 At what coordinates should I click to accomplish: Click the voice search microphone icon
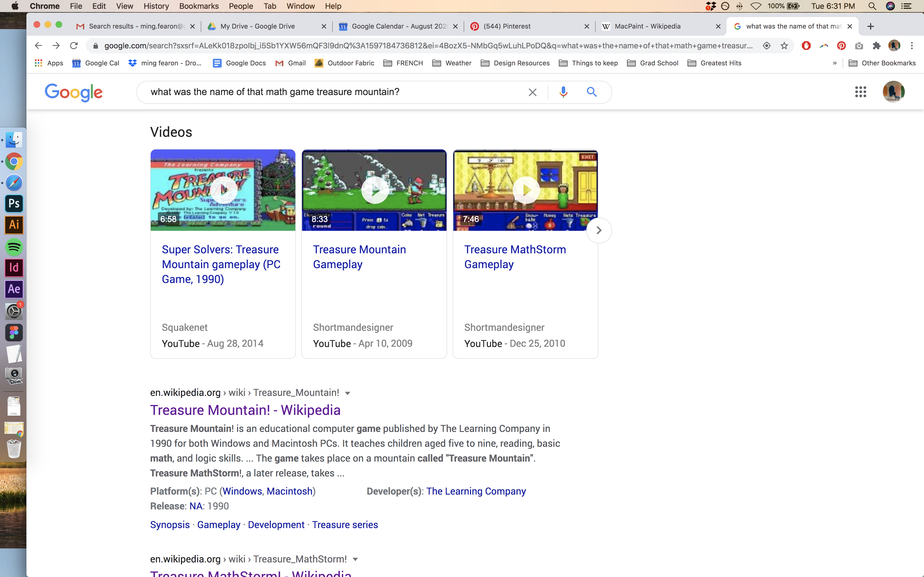[563, 92]
